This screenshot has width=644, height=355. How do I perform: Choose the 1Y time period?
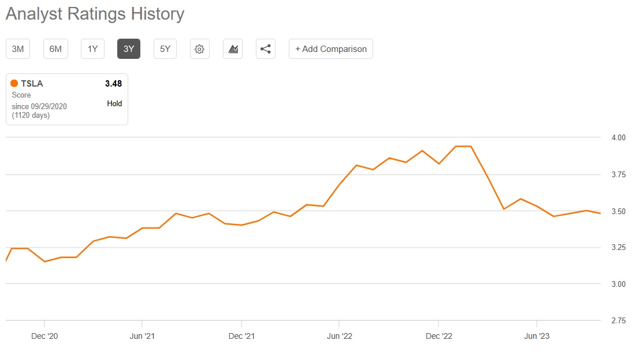tap(92, 49)
